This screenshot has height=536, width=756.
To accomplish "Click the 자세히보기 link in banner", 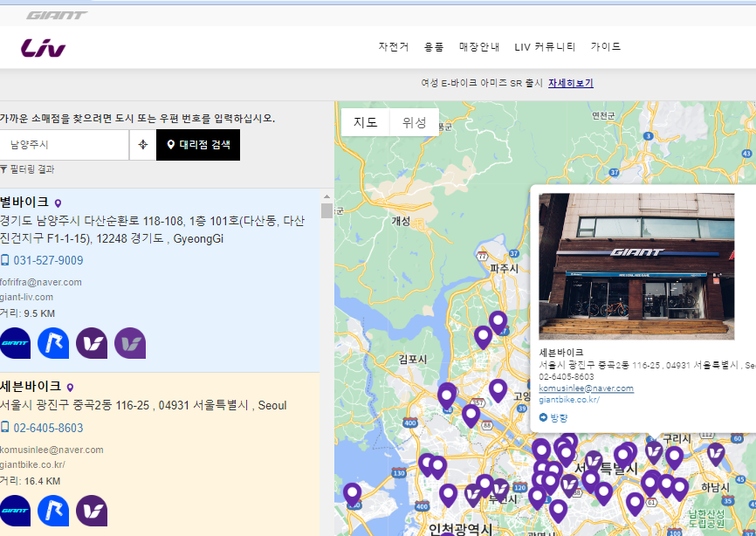I will [570, 83].
